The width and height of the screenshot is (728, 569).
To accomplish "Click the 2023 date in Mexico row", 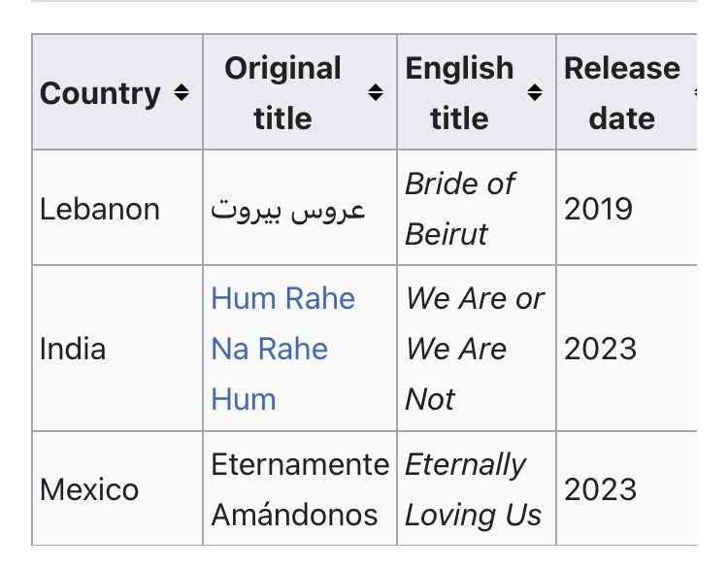I will click(600, 488).
